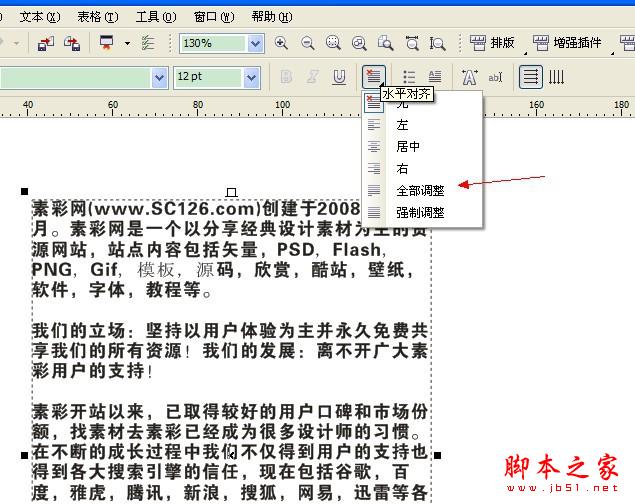
Task: Select 居中 alignment option
Action: (x=408, y=147)
